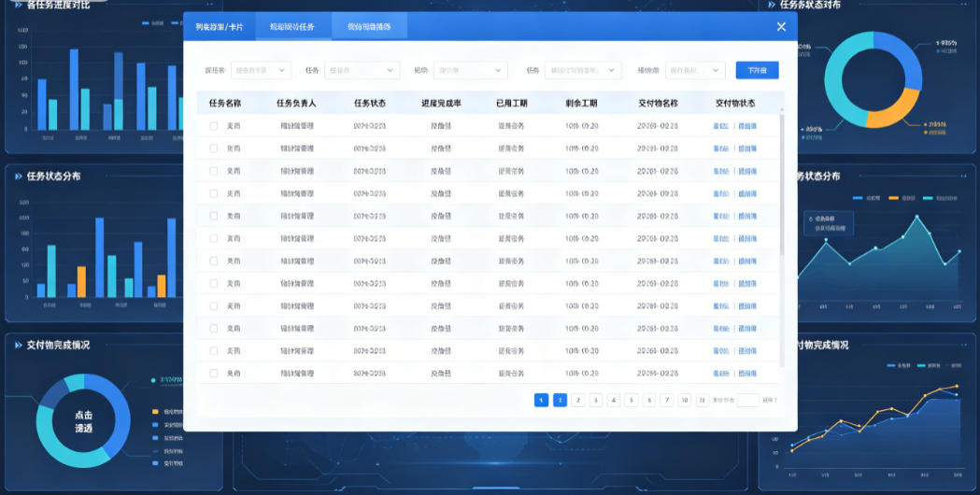
Task: Check the checkbox in the first table row
Action: coord(214,126)
